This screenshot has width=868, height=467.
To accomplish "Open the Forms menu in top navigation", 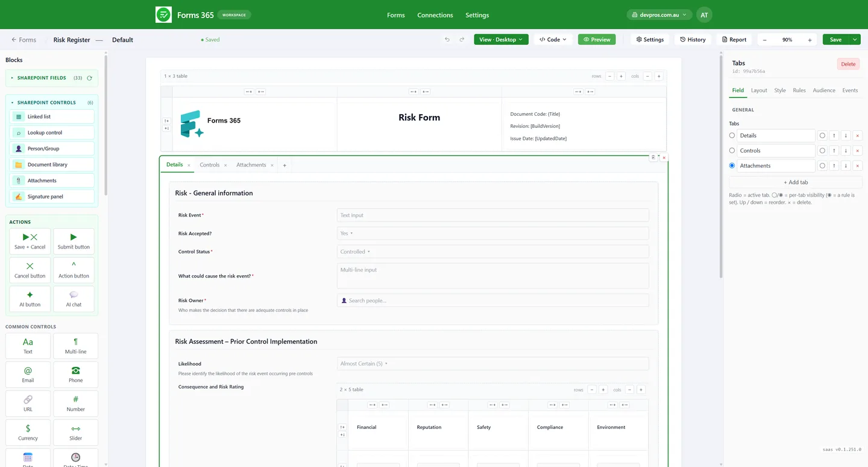I will click(396, 15).
